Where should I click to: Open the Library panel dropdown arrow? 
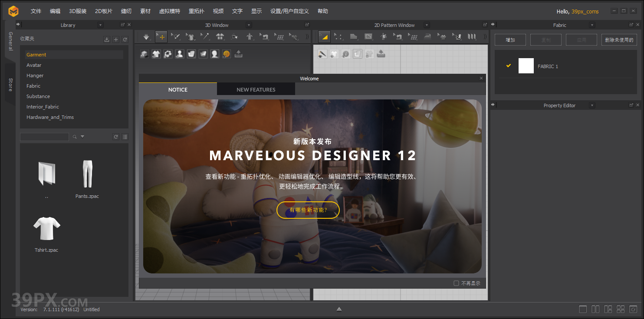[100, 25]
